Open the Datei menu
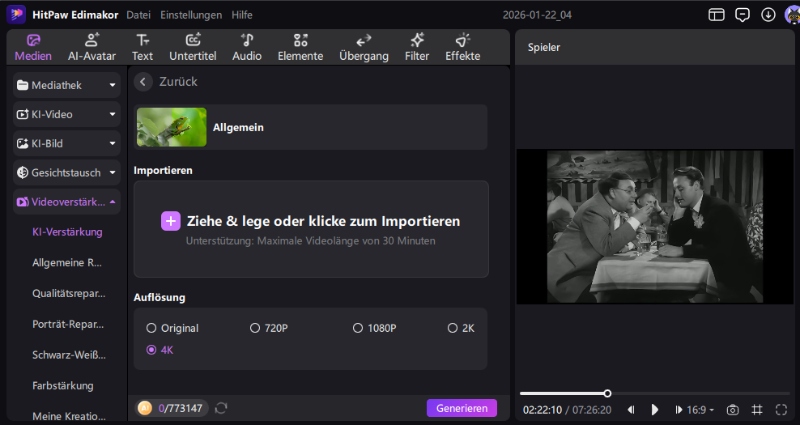The height and width of the screenshot is (425, 800). click(138, 15)
